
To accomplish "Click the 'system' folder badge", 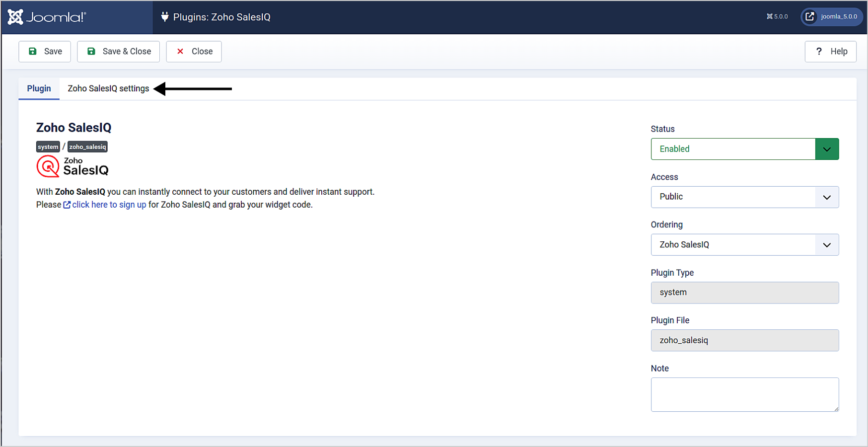I will coord(48,147).
